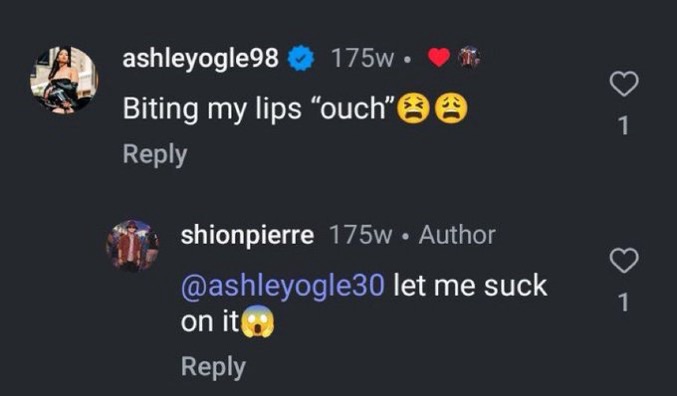Open shionpierre's profile picture

tap(133, 246)
